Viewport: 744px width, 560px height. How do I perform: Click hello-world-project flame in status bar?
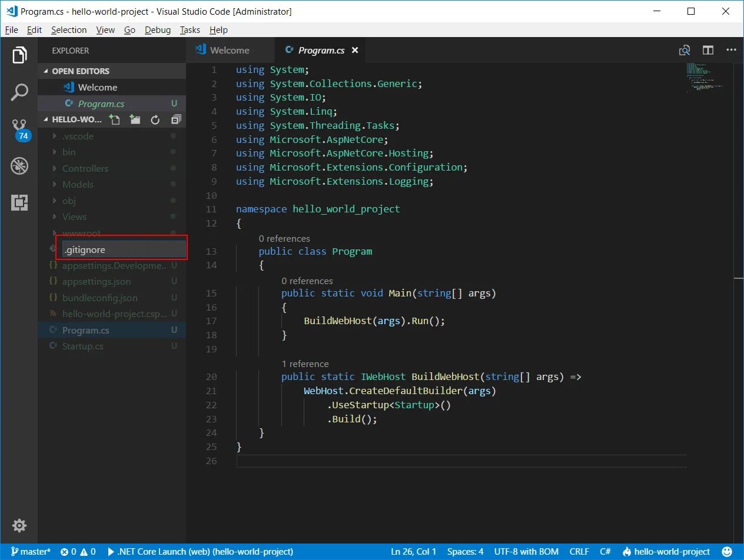(666, 552)
